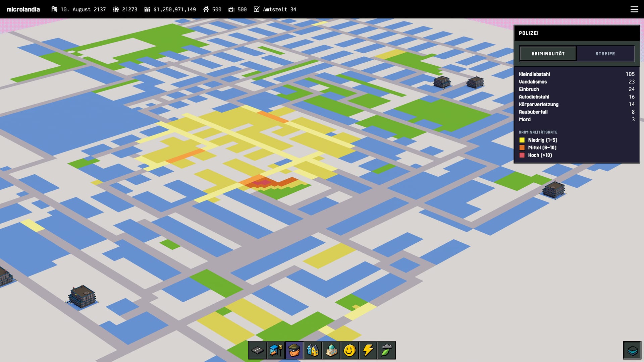Select the roads tool in bottom toolbar
Image resolution: width=644 pixels, height=362 pixels.
pyautogui.click(x=258, y=351)
